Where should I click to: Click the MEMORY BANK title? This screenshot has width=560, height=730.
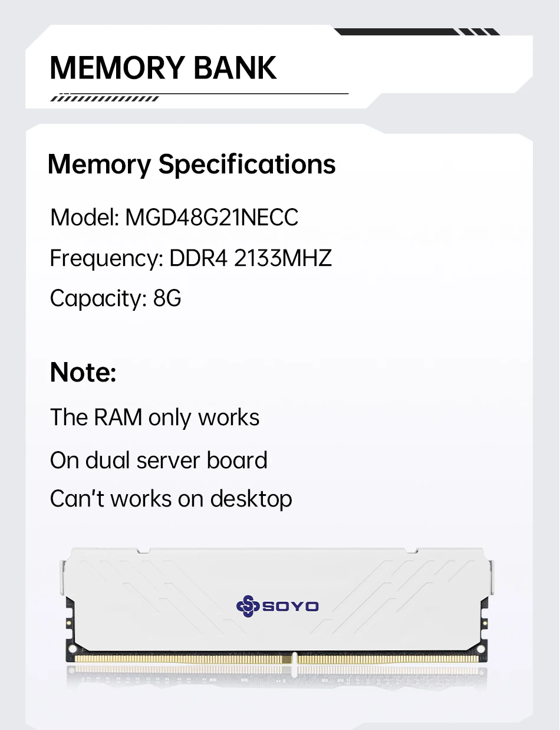(163, 68)
